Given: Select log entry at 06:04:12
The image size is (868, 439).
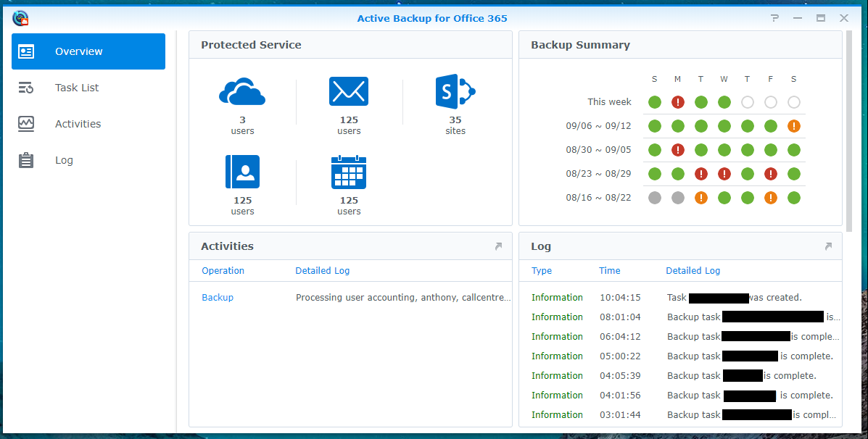Looking at the screenshot, I should (x=680, y=337).
